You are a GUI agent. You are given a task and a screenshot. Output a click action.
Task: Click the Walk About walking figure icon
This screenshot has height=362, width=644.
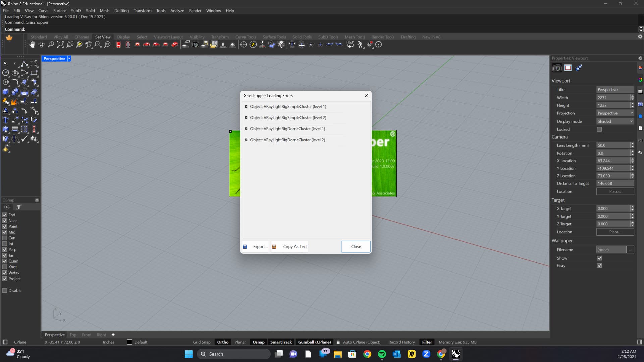[360, 45]
